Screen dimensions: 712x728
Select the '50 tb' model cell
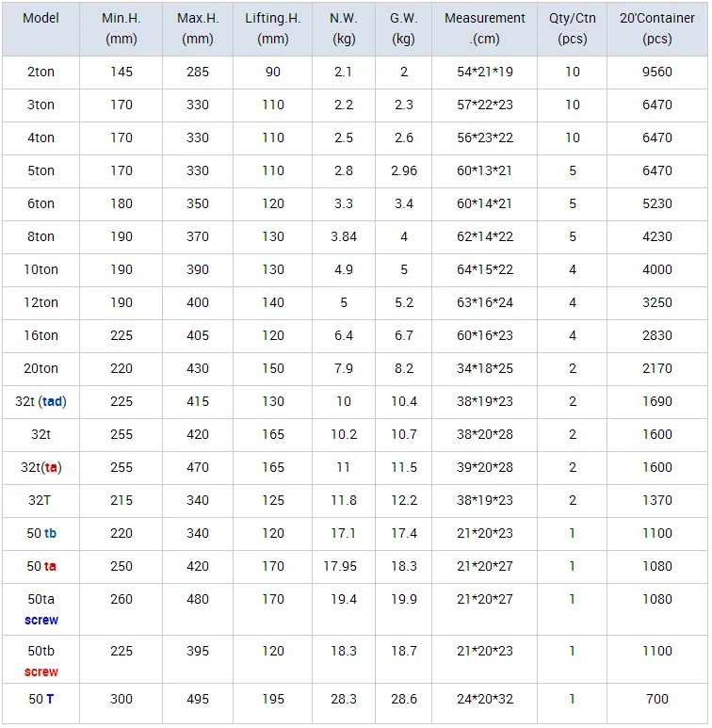click(40, 533)
